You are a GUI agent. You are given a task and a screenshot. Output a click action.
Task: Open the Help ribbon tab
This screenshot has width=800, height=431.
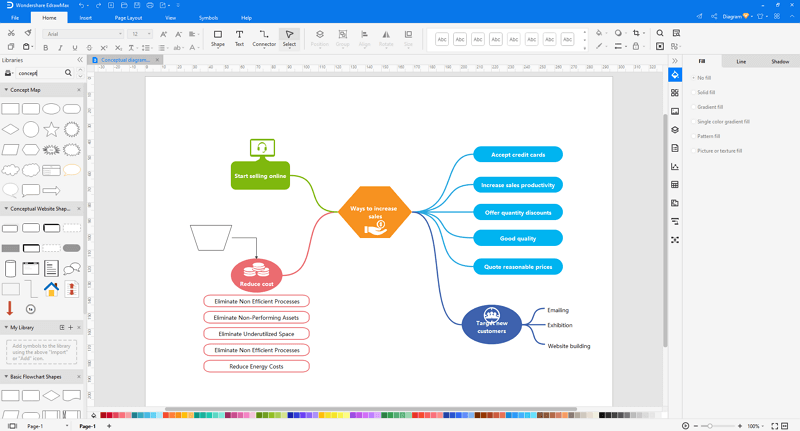tap(246, 18)
